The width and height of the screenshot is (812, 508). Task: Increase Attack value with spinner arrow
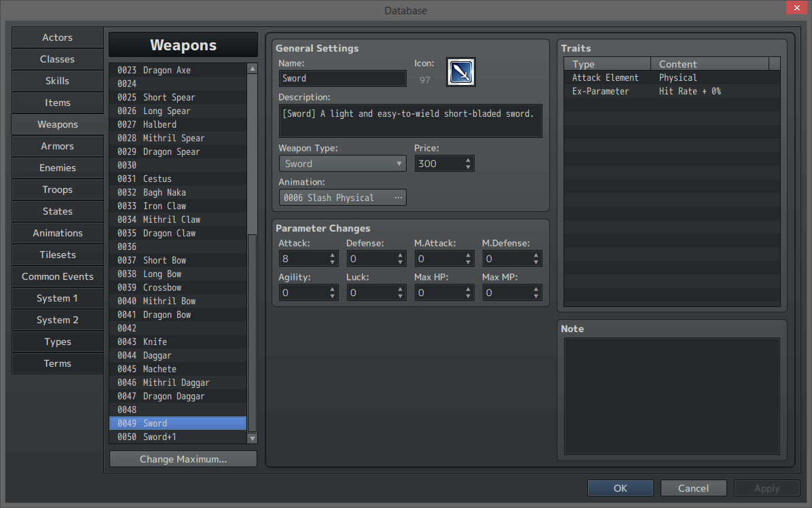331,255
